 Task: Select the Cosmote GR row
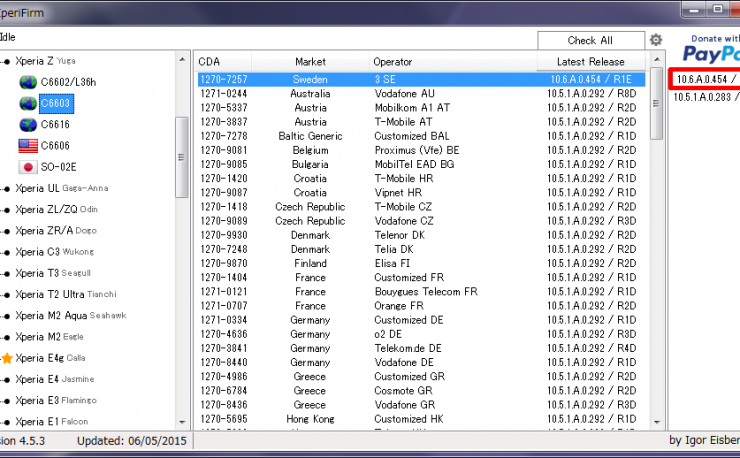pyautogui.click(x=421, y=391)
